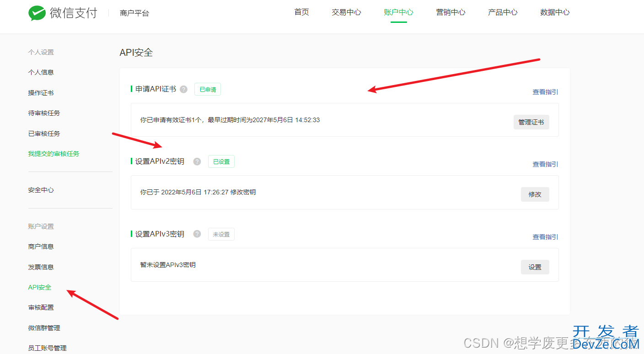Open 查看指引 link for APIv3密钥
The image size is (644, 354).
pyautogui.click(x=545, y=237)
